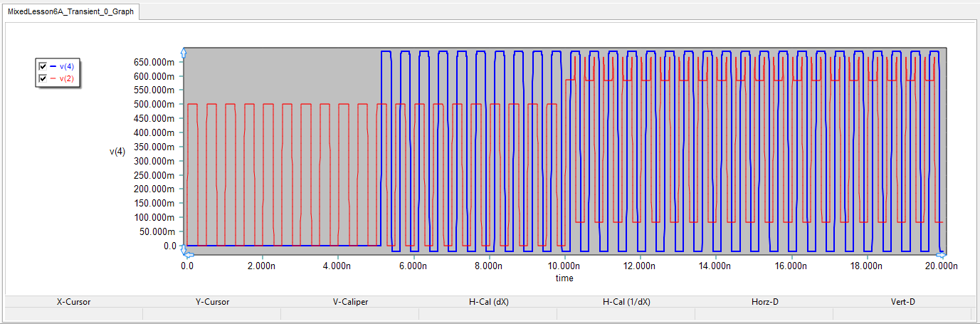The width and height of the screenshot is (980, 324).
Task: Click the Horz-D column header
Action: (764, 302)
